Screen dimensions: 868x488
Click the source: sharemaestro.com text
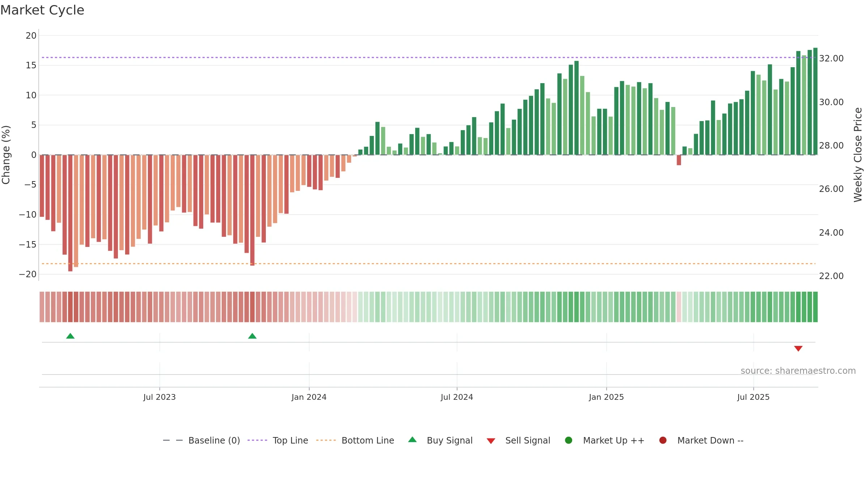click(x=798, y=371)
